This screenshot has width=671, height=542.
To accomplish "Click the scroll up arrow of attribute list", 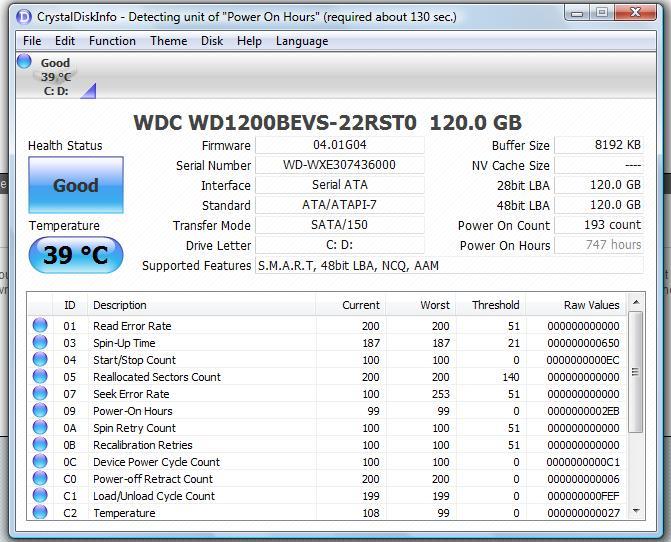I will tap(636, 302).
